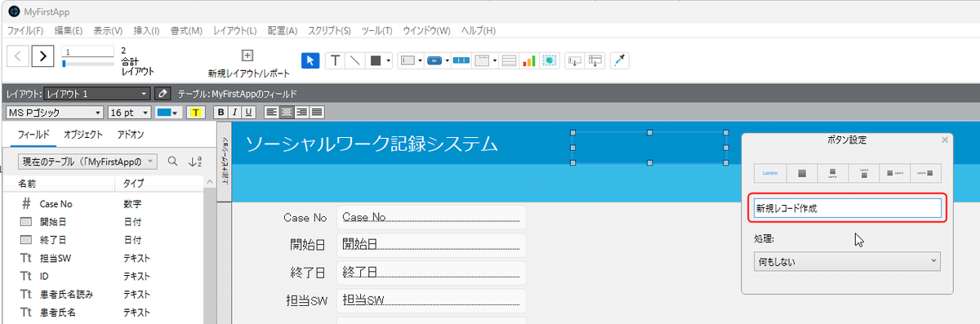Choose the icon-only button style
The height and width of the screenshot is (324, 980).
802,172
